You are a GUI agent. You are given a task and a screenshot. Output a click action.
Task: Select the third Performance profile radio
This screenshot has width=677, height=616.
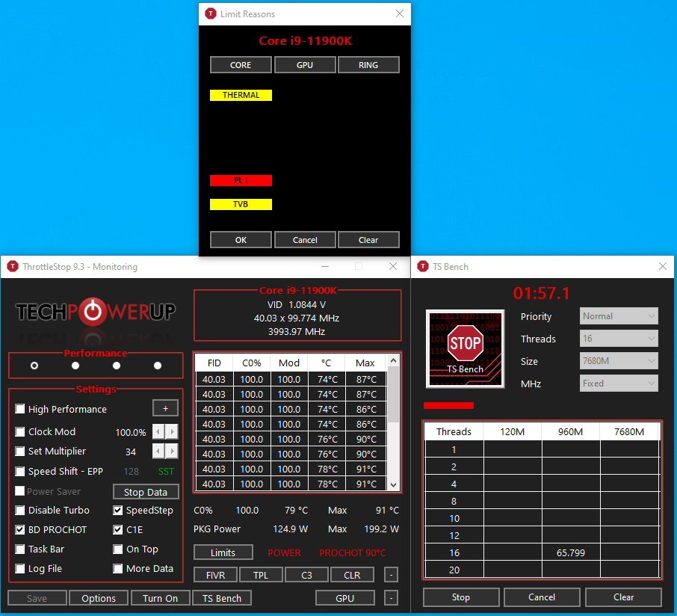[117, 366]
